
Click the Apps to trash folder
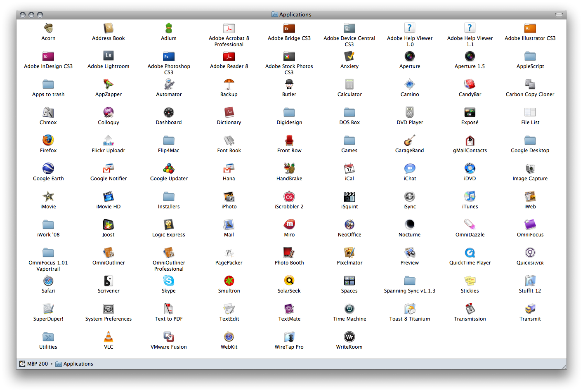tap(48, 84)
